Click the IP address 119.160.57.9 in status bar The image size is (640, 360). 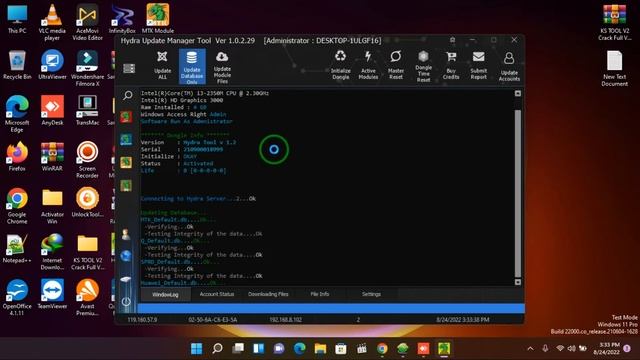[x=142, y=320]
